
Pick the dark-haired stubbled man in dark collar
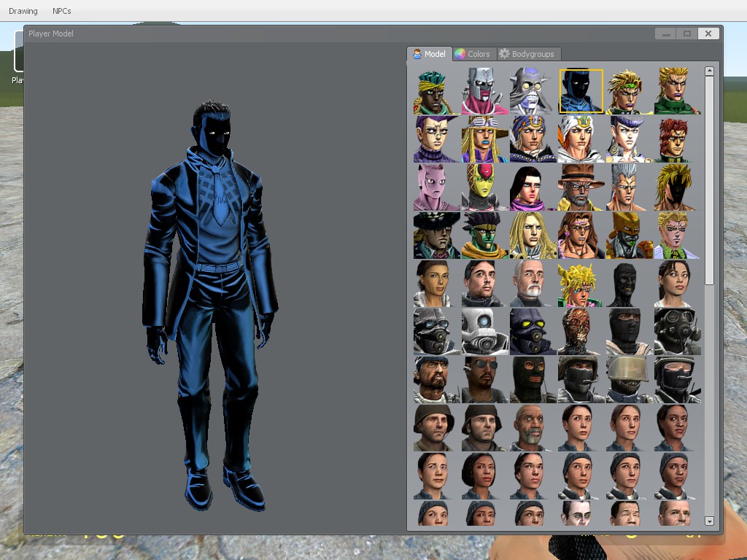click(x=485, y=284)
